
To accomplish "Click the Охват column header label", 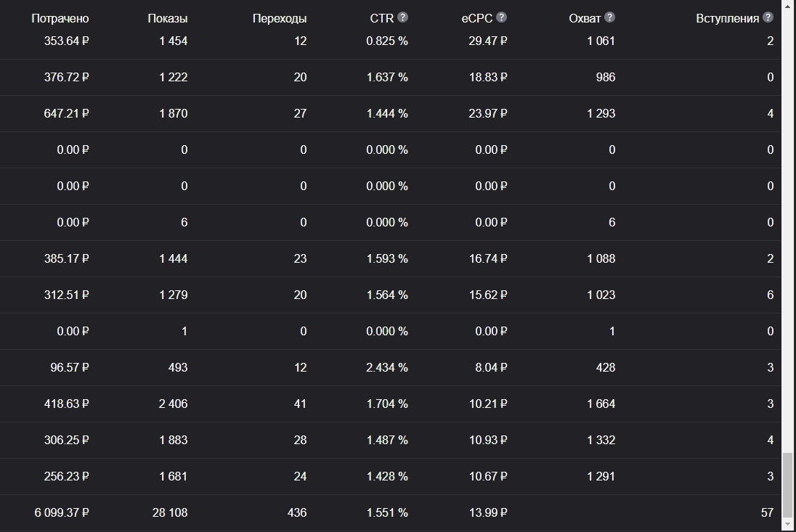I will click(x=585, y=19).
